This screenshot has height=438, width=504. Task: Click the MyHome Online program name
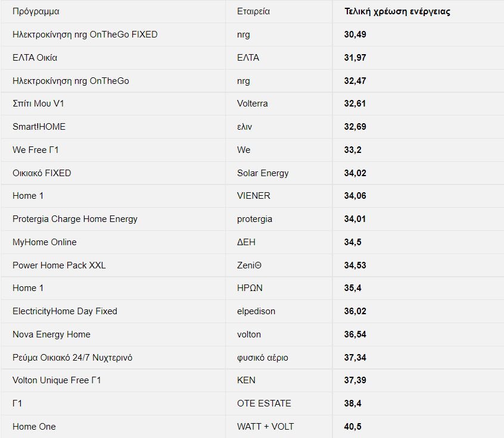[x=45, y=242]
